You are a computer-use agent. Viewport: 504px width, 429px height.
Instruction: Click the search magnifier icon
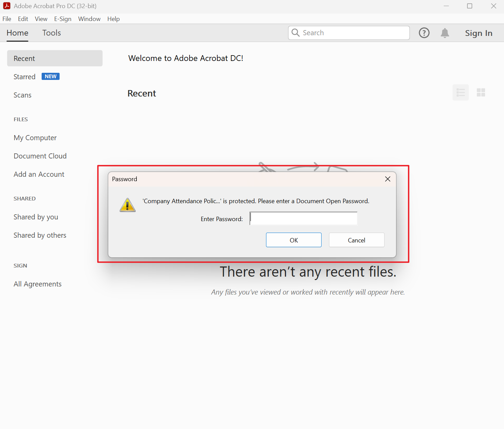click(x=295, y=33)
